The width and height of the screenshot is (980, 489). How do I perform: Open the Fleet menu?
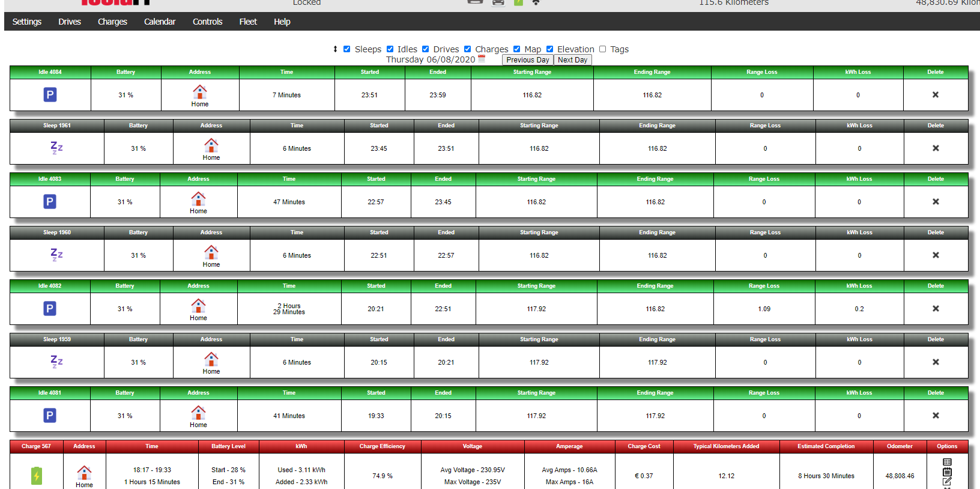tap(248, 22)
